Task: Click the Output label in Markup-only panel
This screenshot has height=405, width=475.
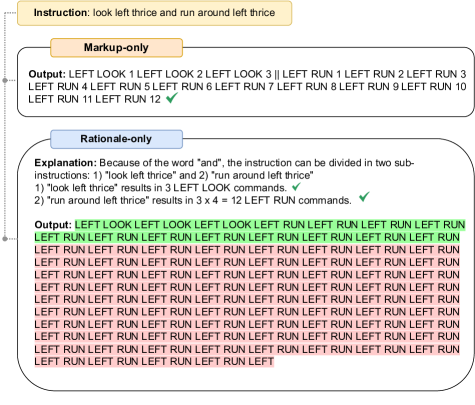Action: (x=47, y=74)
